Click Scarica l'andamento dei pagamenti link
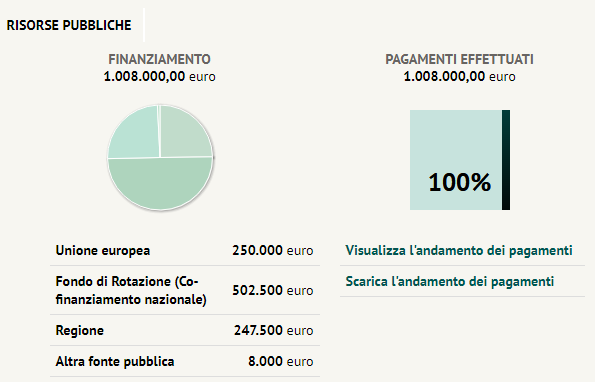 pos(450,281)
